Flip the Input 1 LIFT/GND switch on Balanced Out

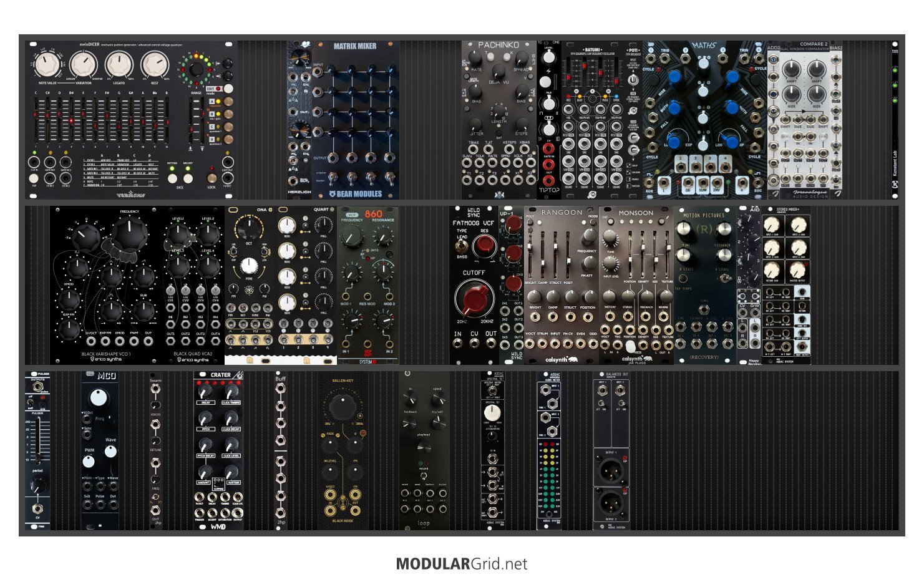click(x=601, y=404)
